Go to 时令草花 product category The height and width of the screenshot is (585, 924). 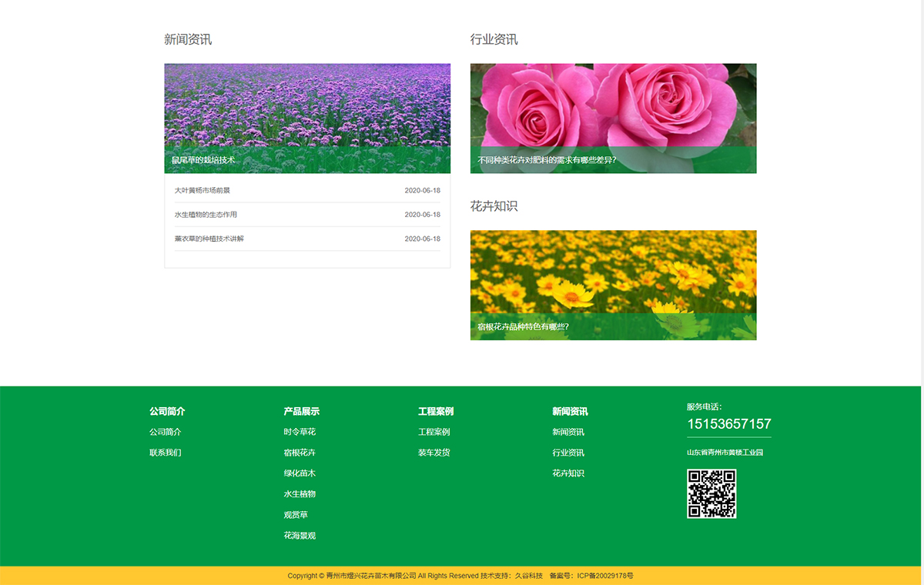click(x=300, y=432)
